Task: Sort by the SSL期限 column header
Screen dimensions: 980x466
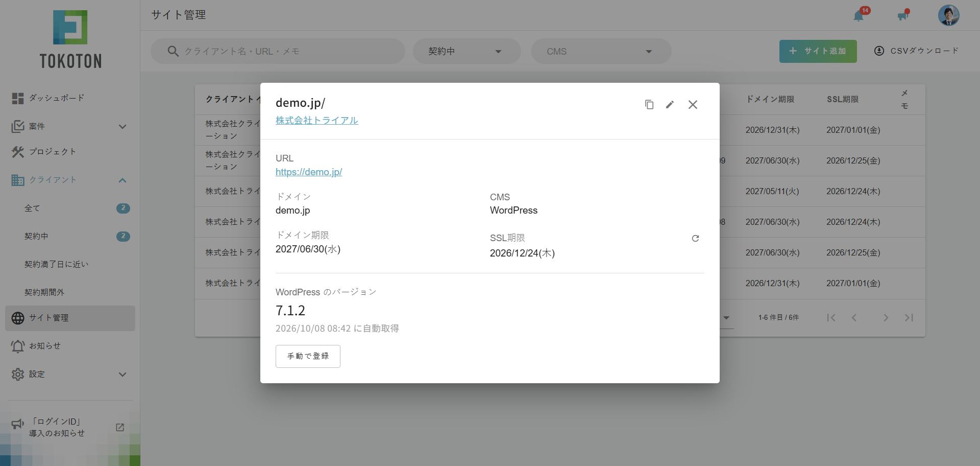Action: 843,99
